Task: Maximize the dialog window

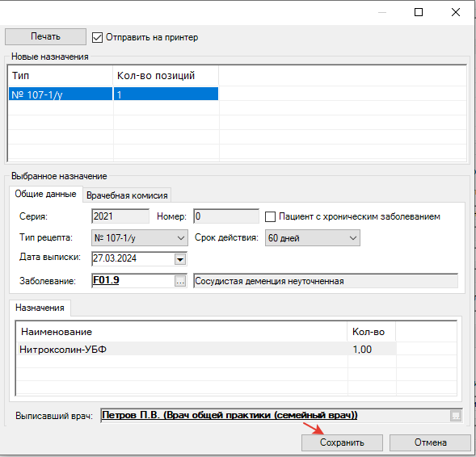Action: (x=419, y=12)
